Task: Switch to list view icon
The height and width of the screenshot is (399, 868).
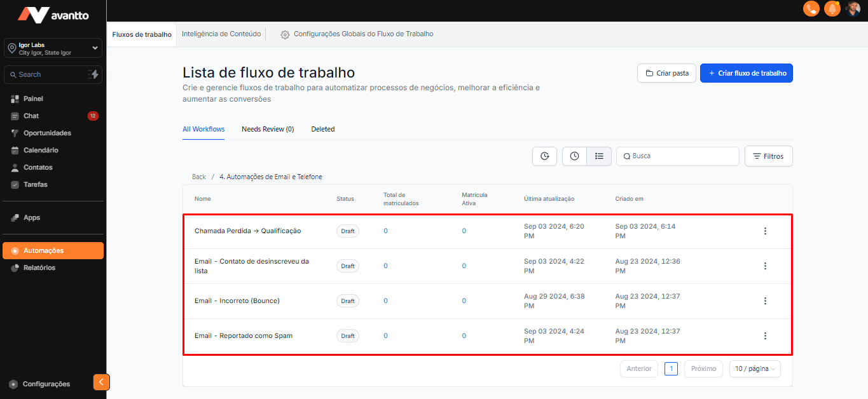Action: click(x=599, y=156)
